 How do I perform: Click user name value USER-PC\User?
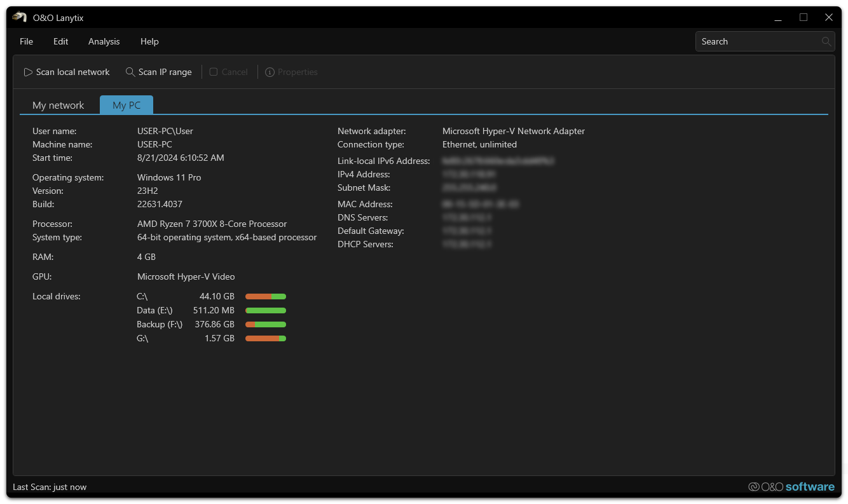[x=165, y=131]
